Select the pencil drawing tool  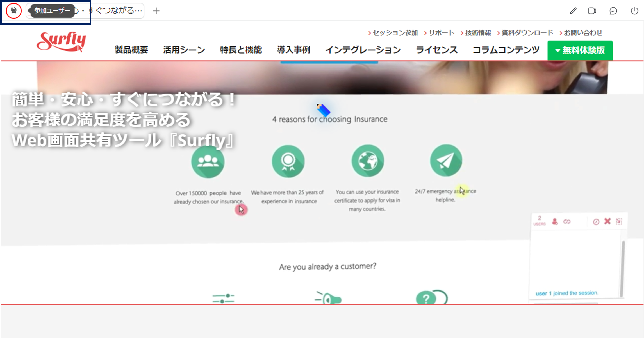[573, 11]
